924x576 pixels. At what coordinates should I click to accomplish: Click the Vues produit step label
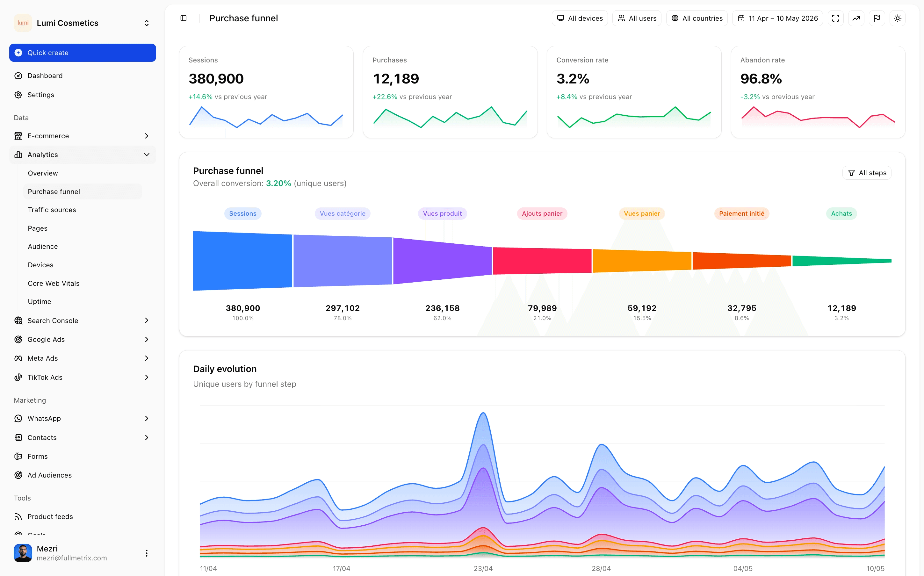(x=442, y=214)
